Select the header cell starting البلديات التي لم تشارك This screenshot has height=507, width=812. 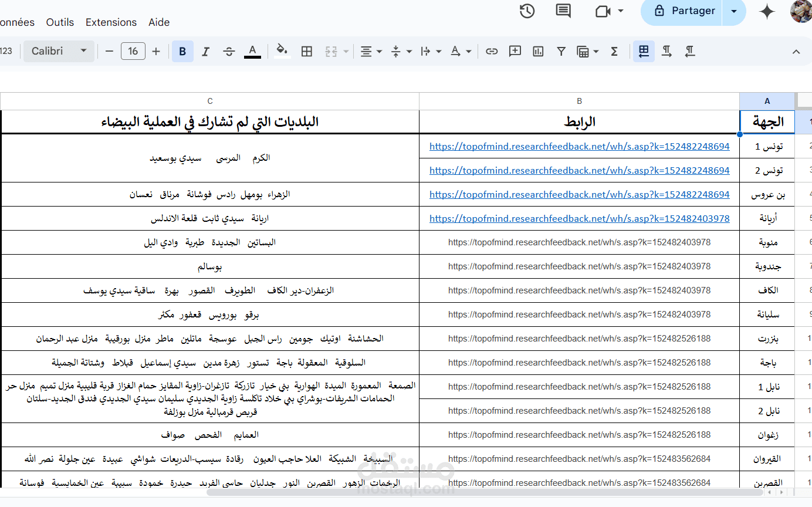[x=210, y=122]
